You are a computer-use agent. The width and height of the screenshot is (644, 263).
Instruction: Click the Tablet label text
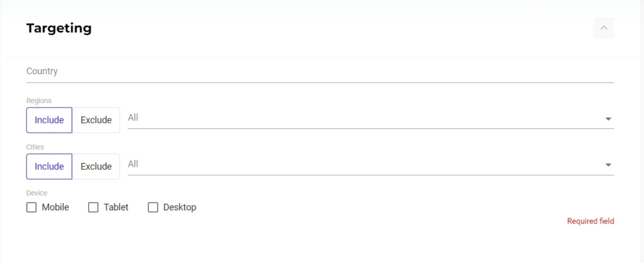pos(116,207)
